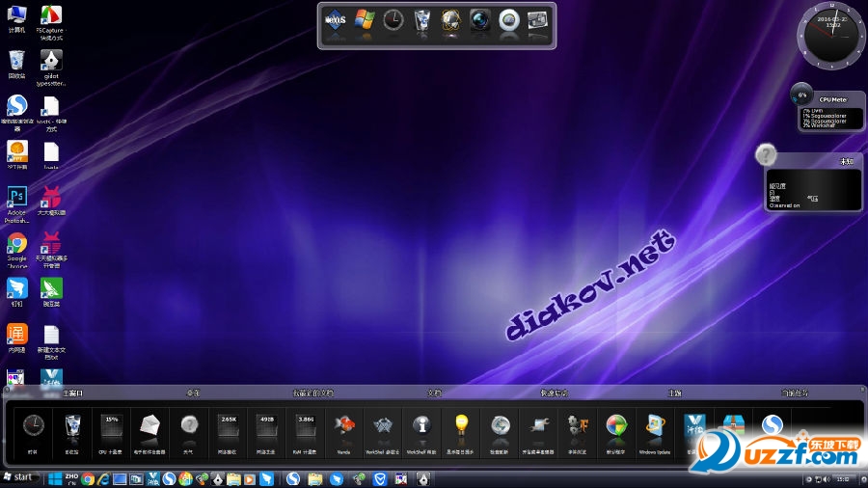868x488 pixels.
Task: Switch to the 当前任务 tab of the shelf
Action: (795, 393)
